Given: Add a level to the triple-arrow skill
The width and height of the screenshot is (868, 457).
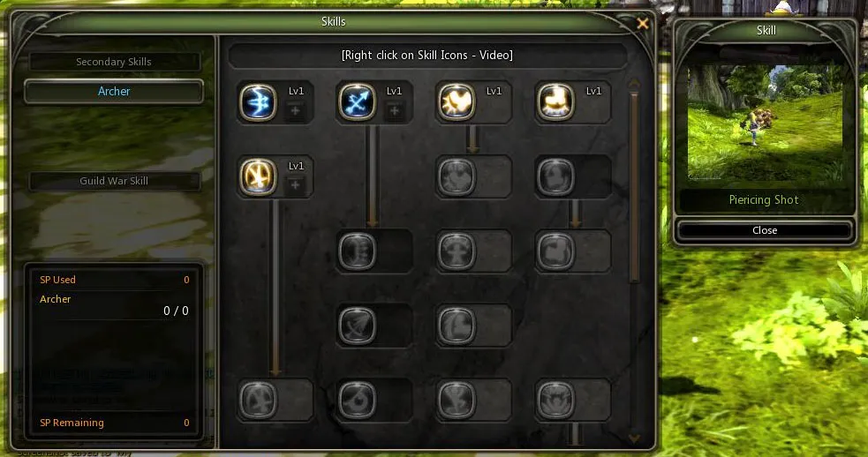Looking at the screenshot, I should click(295, 110).
